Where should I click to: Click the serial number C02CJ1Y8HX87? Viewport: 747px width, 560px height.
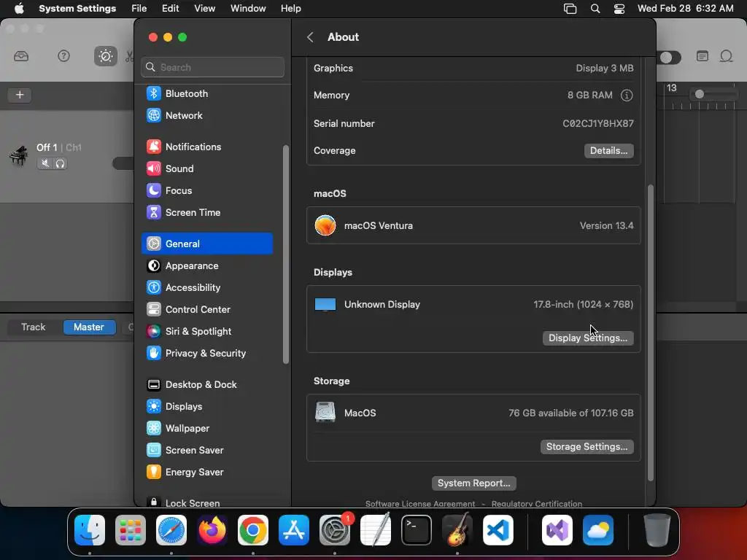pyautogui.click(x=598, y=123)
